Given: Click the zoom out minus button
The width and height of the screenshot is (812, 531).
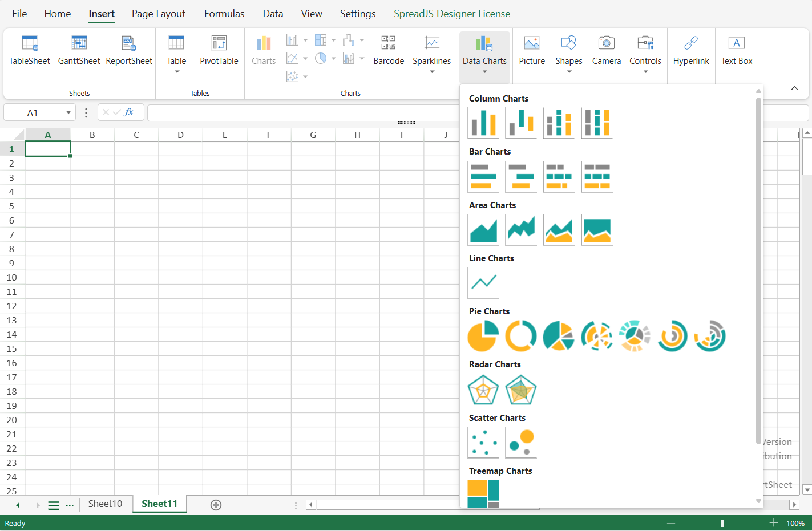Looking at the screenshot, I should pos(671,523).
